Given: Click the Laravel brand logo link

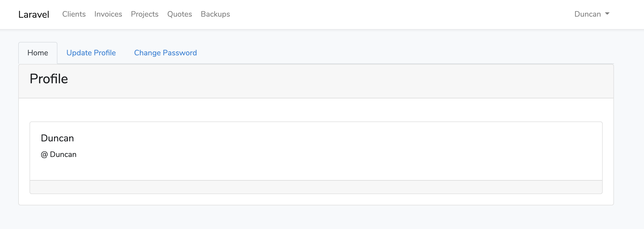Looking at the screenshot, I should [34, 14].
